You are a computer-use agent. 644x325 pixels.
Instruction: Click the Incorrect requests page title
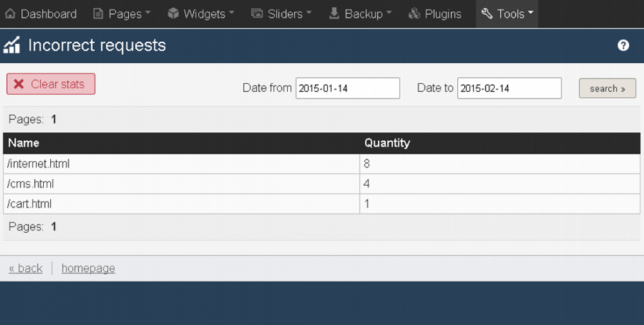[x=97, y=45]
